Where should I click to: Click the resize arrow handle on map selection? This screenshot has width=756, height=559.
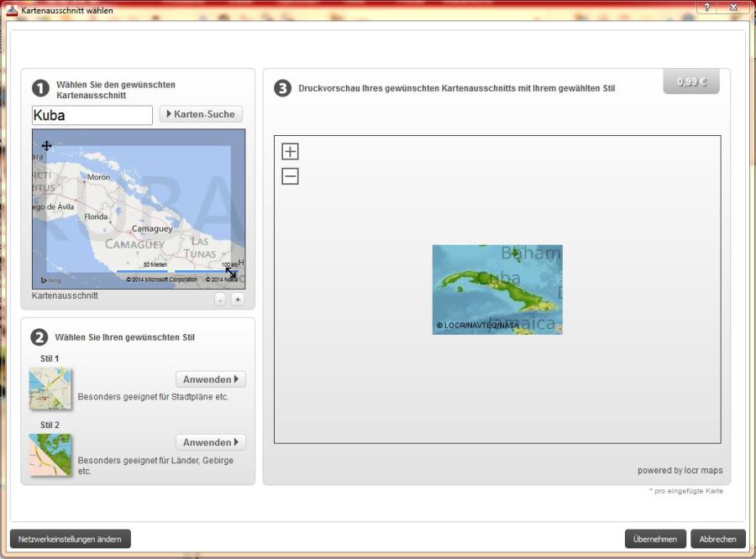231,273
